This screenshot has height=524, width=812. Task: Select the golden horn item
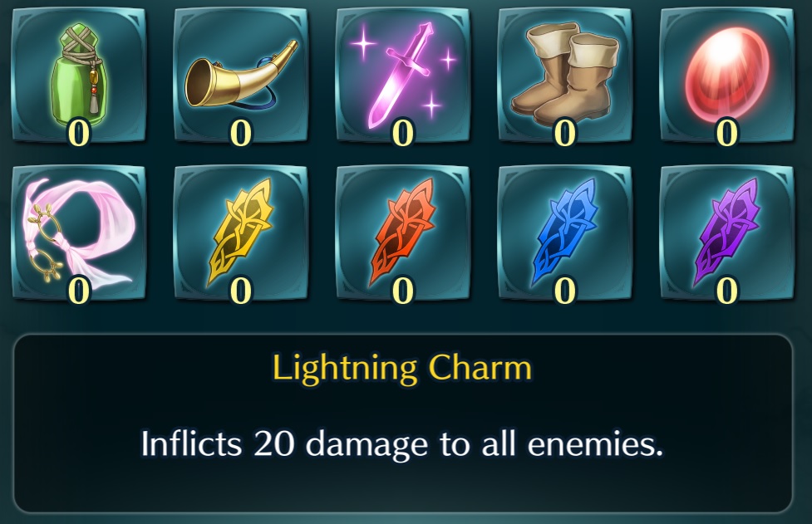coord(241,75)
